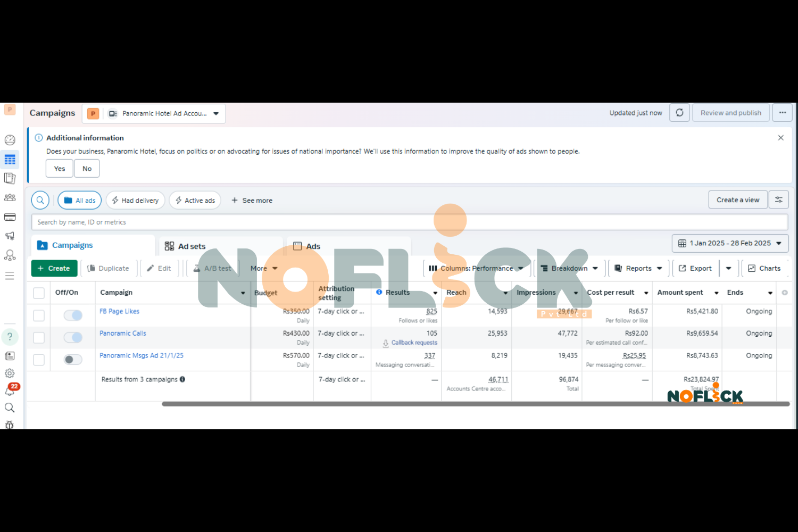The height and width of the screenshot is (532, 798).
Task: Click the Search by name, ID or metrics field
Action: coord(410,222)
